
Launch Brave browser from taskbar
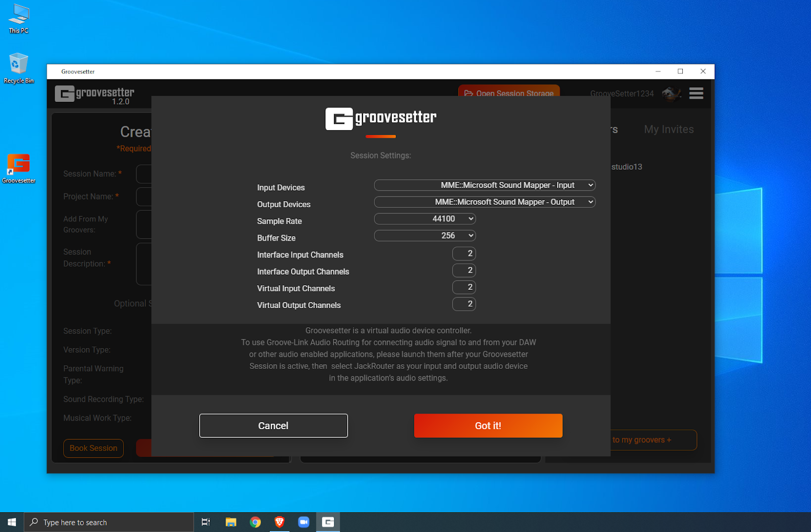279,522
